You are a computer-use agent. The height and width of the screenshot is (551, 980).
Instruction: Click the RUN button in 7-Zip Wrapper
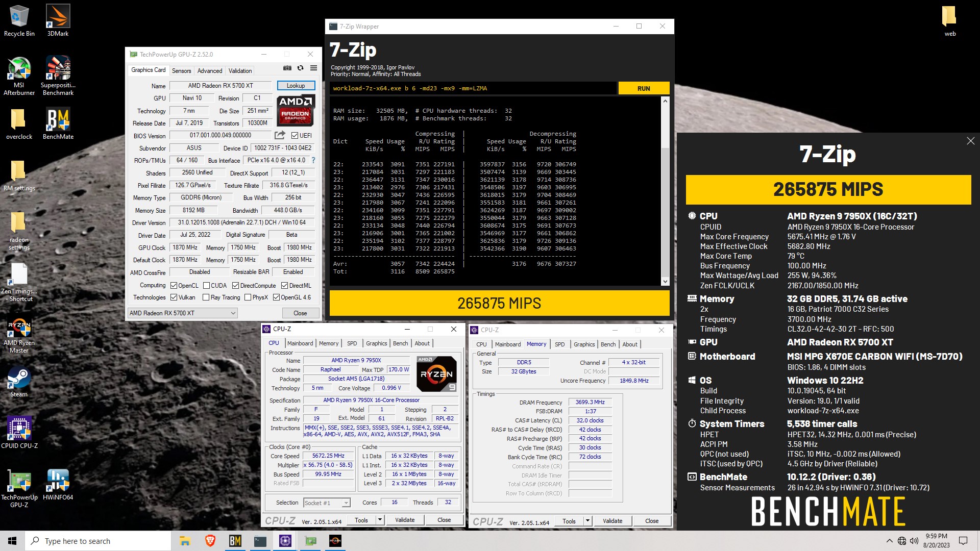(644, 88)
